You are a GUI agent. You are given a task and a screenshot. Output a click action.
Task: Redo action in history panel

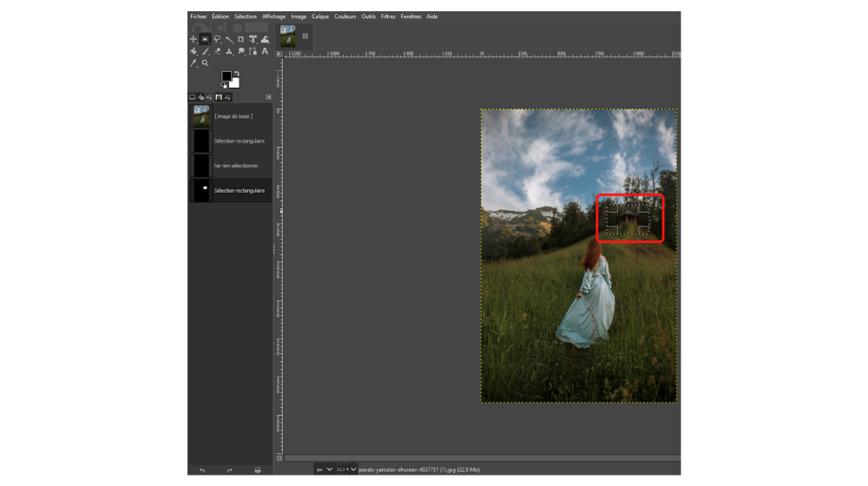230,470
